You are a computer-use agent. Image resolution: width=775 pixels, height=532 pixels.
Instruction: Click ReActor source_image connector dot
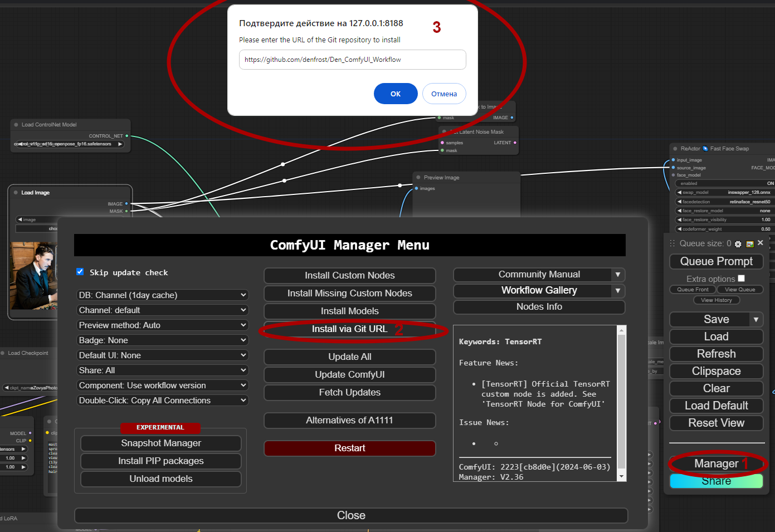click(x=673, y=168)
